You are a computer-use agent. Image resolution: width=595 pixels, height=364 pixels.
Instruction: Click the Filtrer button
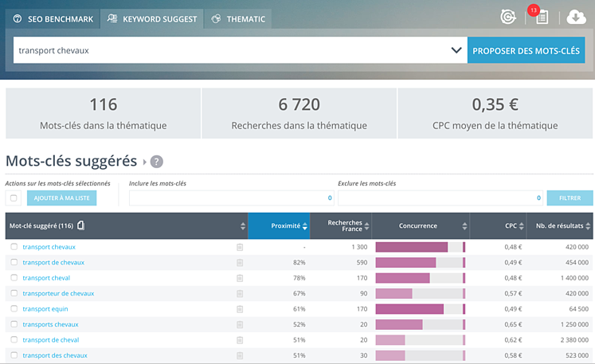point(570,198)
